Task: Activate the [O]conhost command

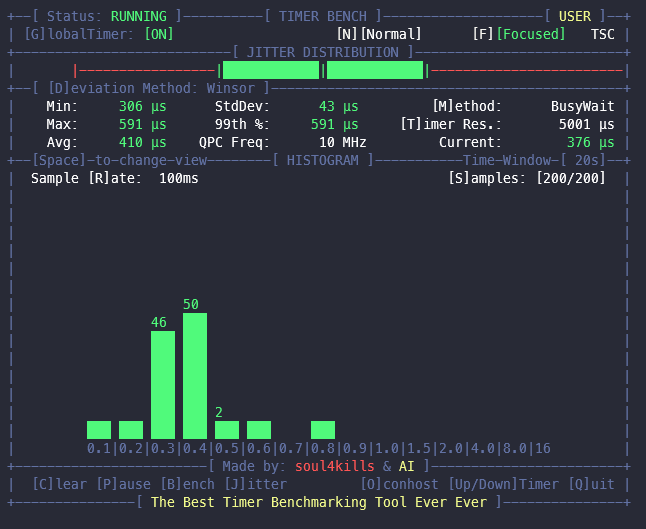Action: tap(399, 484)
